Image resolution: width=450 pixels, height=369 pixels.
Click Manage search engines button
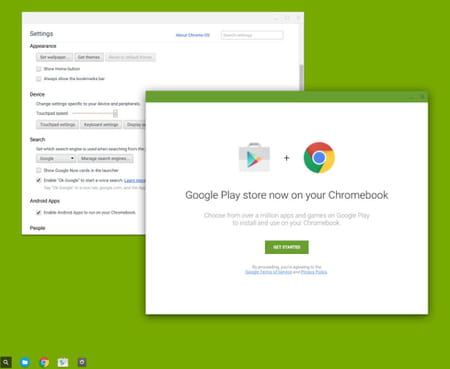[105, 158]
